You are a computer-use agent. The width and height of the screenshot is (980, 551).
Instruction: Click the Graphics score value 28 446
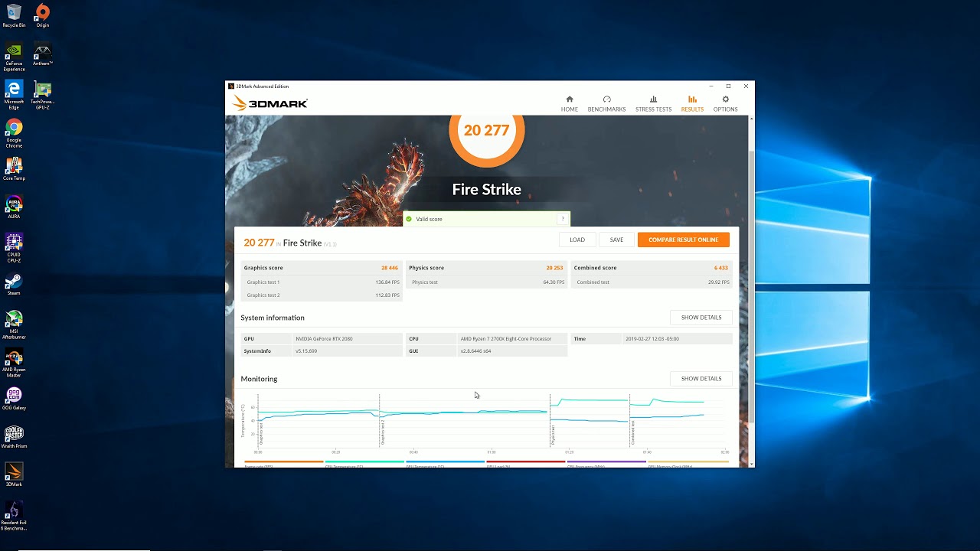(390, 268)
